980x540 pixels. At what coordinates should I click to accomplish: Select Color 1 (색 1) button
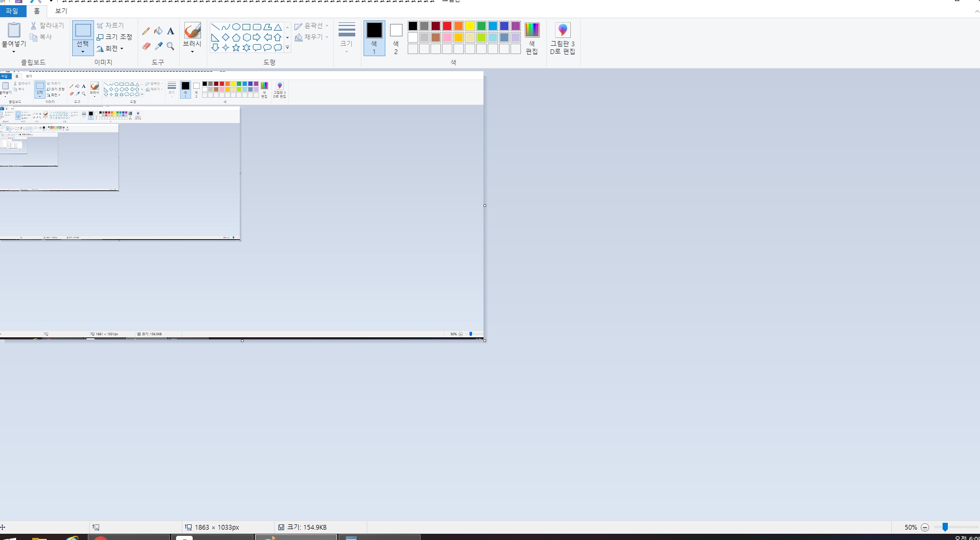click(x=374, y=38)
